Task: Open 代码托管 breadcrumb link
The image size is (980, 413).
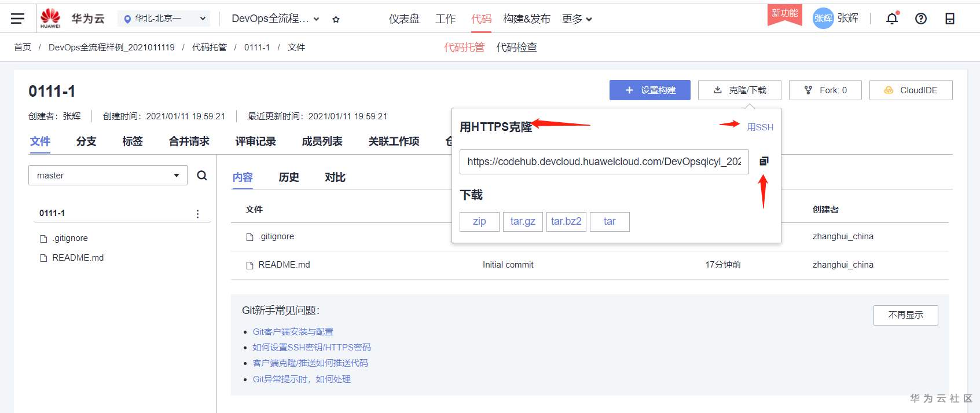Action: click(210, 47)
